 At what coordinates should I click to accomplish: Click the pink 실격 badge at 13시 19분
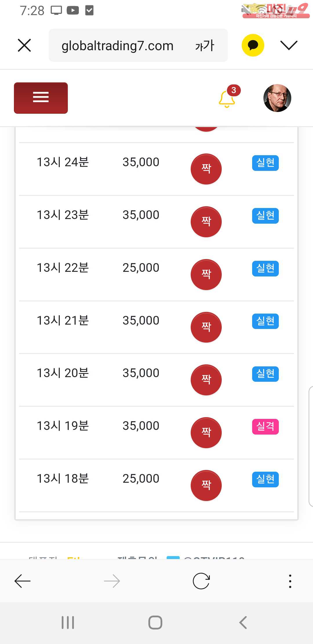[265, 426]
